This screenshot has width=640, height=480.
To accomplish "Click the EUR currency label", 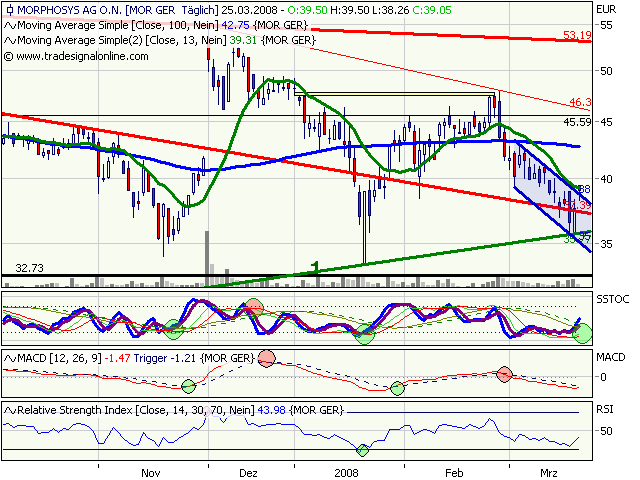I will (606, 10).
